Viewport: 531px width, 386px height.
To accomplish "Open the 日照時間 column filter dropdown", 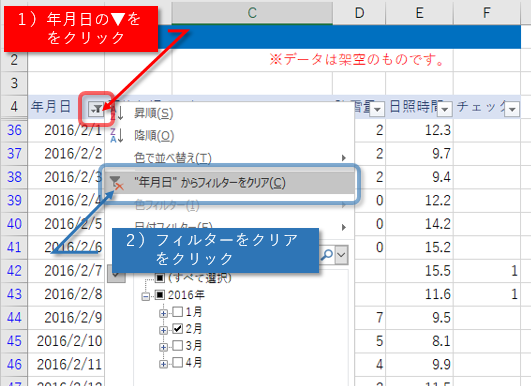I will 445,109.
